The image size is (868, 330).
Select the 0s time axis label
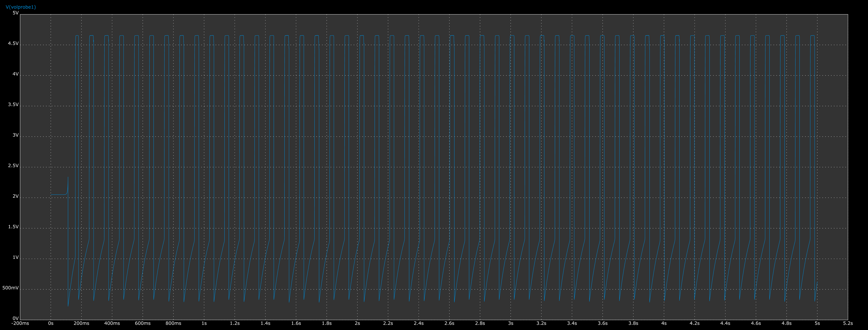tap(51, 323)
